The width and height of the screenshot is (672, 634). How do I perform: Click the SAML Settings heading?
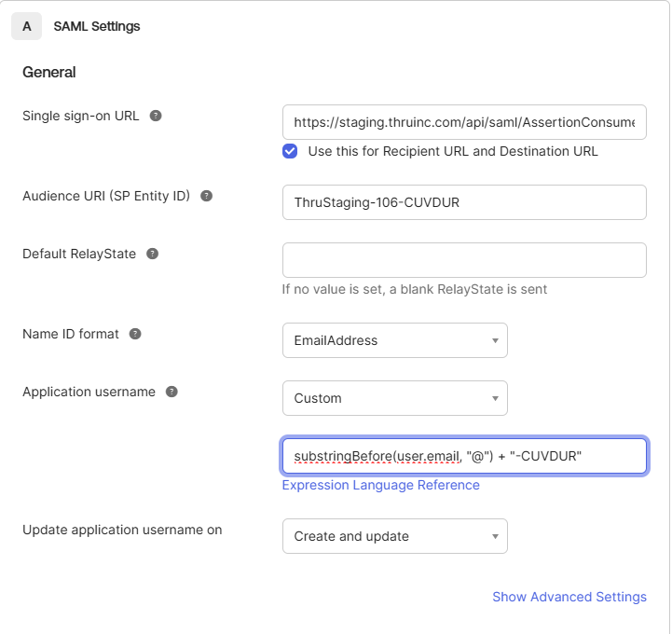[x=97, y=27]
